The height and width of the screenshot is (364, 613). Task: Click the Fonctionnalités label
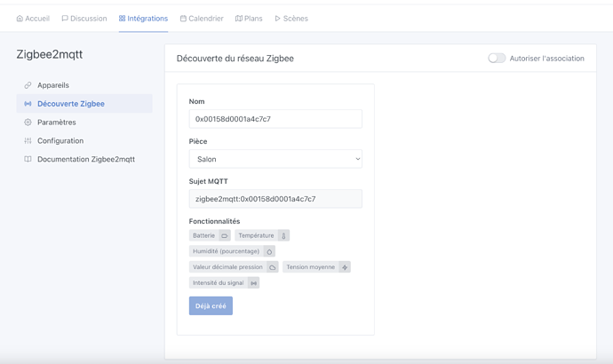point(214,221)
